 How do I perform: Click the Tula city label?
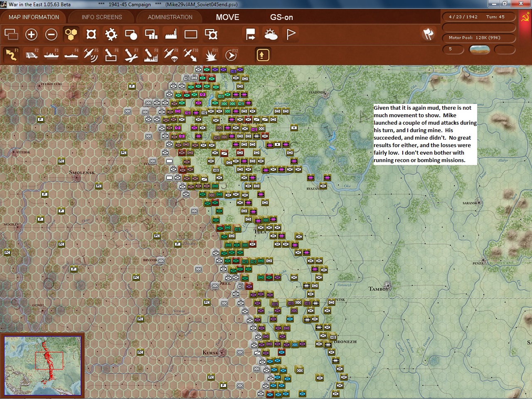click(260, 232)
